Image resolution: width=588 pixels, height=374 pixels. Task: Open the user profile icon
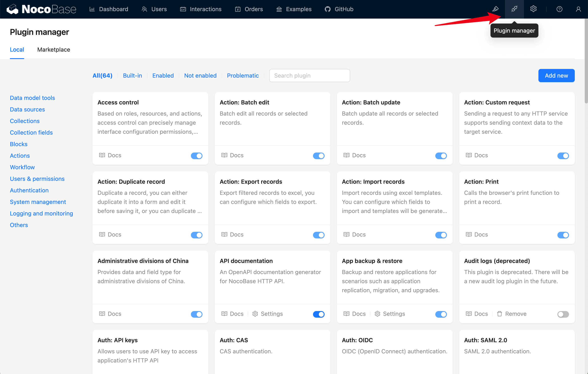(x=578, y=9)
